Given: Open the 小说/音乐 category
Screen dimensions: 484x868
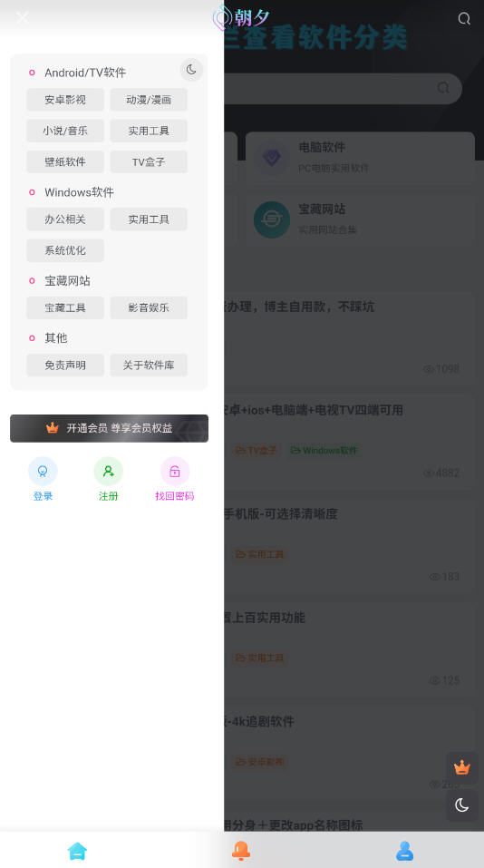Looking at the screenshot, I should (x=65, y=131).
